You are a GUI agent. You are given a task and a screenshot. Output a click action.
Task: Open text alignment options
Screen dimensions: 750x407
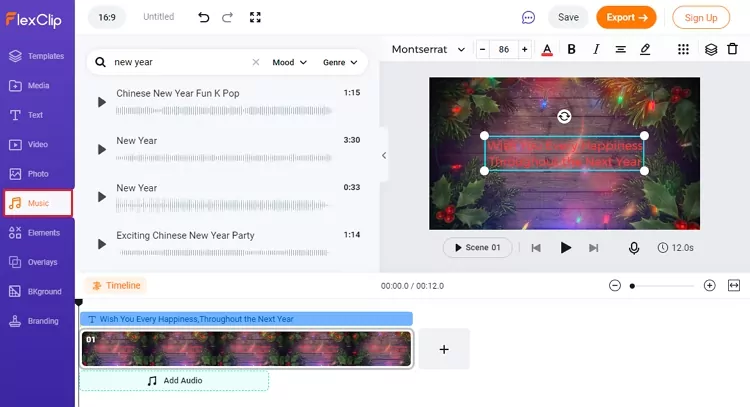click(620, 49)
